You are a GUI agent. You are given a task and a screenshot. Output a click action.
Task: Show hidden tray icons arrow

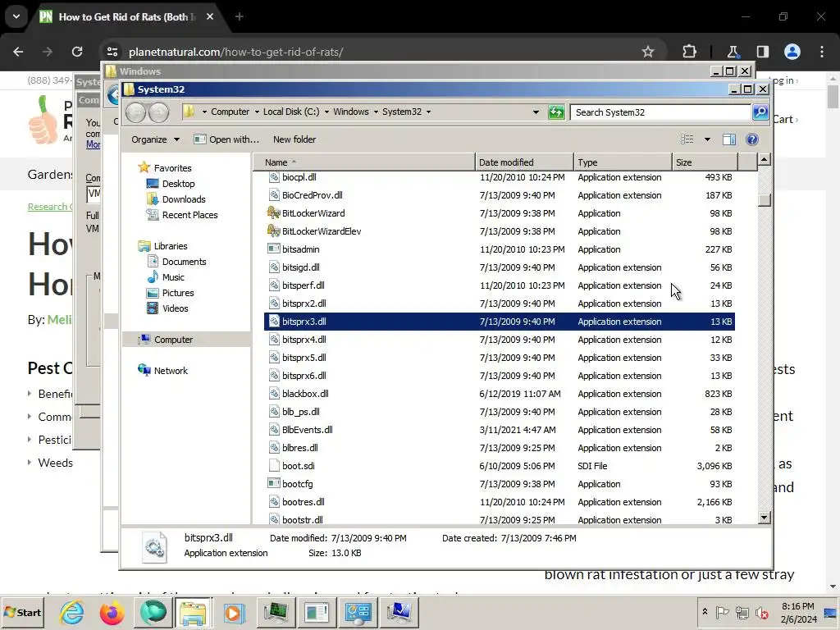tap(705, 612)
